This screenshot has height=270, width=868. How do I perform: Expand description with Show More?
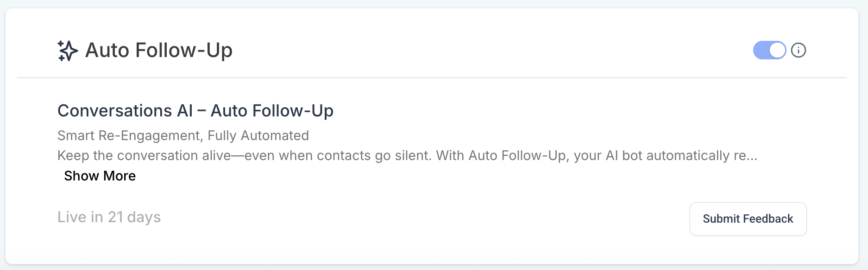coord(100,176)
